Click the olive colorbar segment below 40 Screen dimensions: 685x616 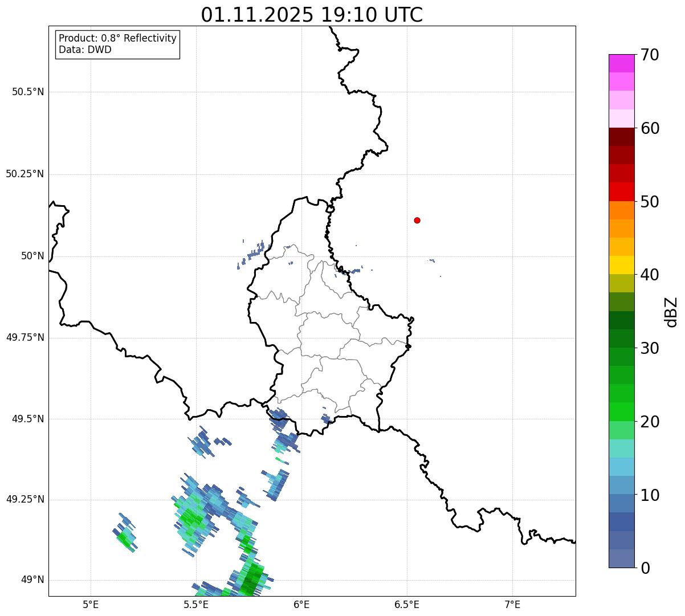621,283
